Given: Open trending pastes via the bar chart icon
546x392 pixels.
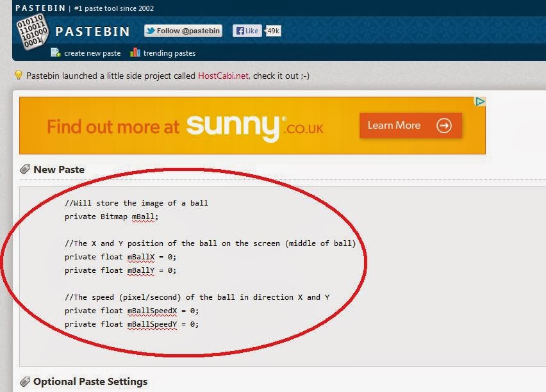Looking at the screenshot, I should (136, 53).
